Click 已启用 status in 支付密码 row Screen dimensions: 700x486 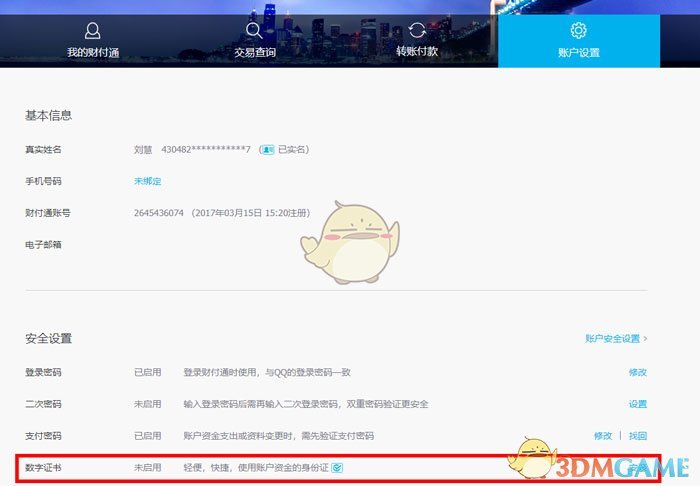(x=148, y=436)
